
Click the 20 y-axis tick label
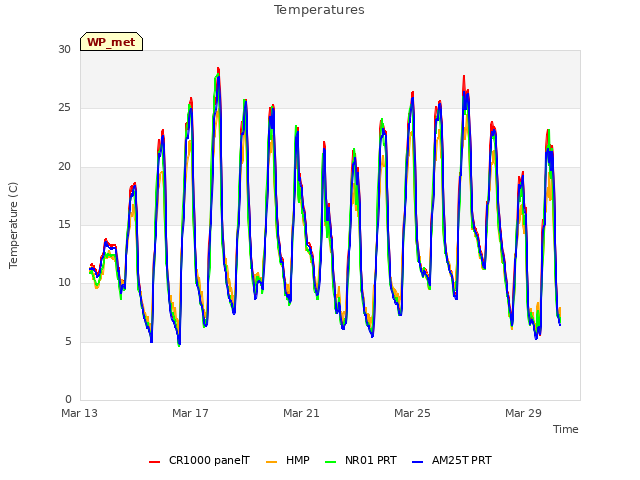pos(64,167)
